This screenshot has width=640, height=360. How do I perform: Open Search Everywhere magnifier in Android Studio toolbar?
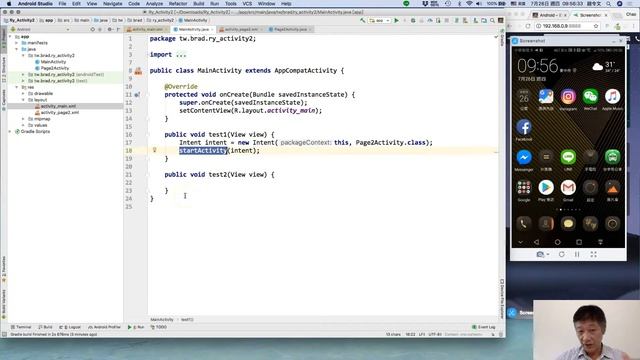tap(493, 20)
